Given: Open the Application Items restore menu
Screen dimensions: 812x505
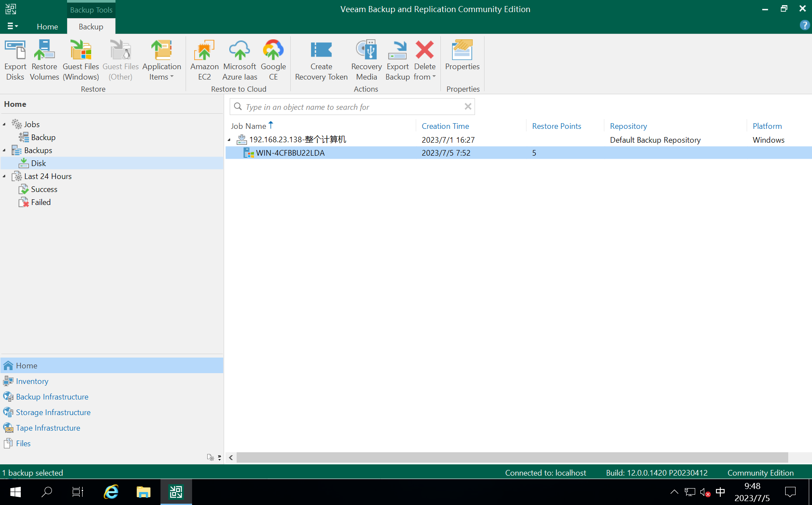Looking at the screenshot, I should coord(162,60).
